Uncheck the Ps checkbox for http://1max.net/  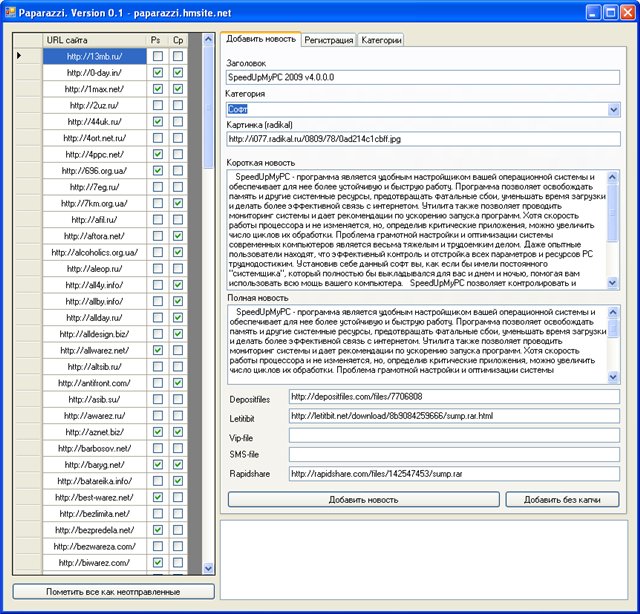(158, 89)
